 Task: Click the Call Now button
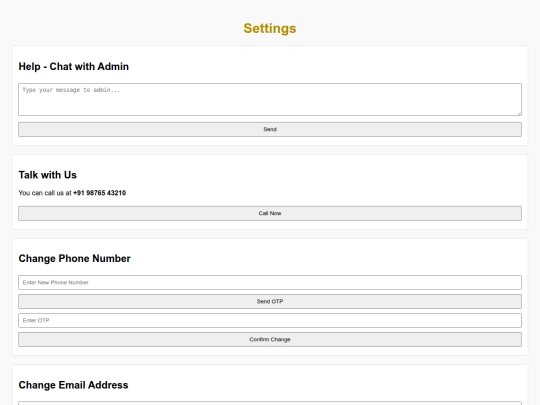tap(270, 214)
